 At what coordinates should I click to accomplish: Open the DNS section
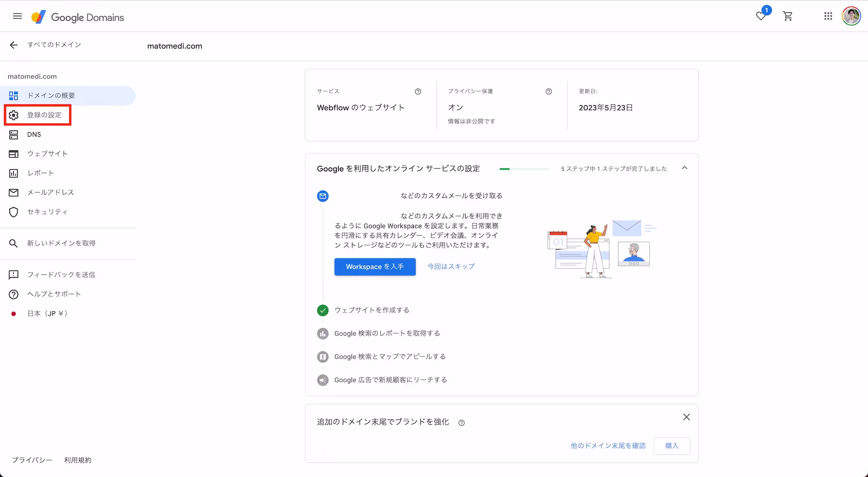pos(68,135)
